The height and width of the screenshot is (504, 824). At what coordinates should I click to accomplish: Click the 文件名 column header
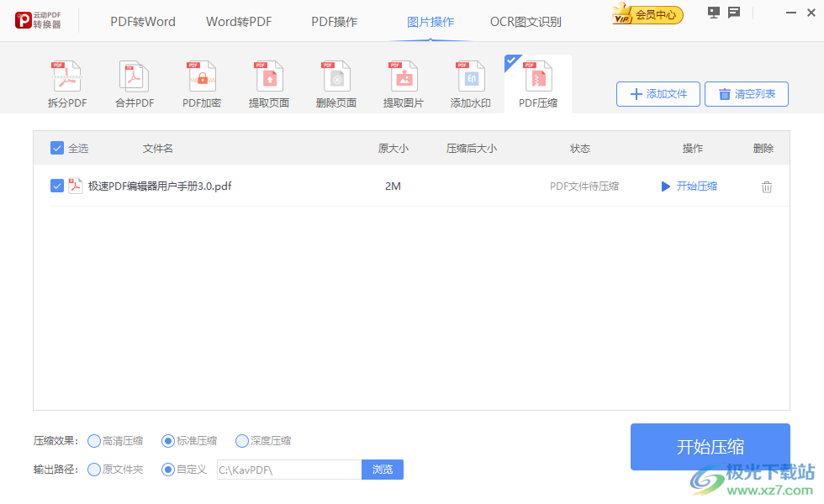tap(158, 149)
